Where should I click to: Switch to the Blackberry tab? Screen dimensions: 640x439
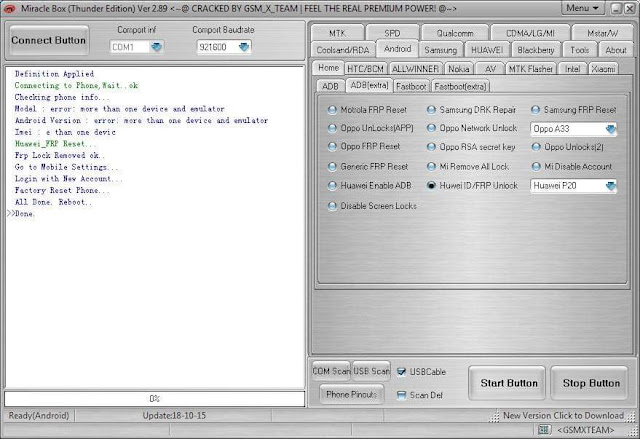[x=536, y=50]
